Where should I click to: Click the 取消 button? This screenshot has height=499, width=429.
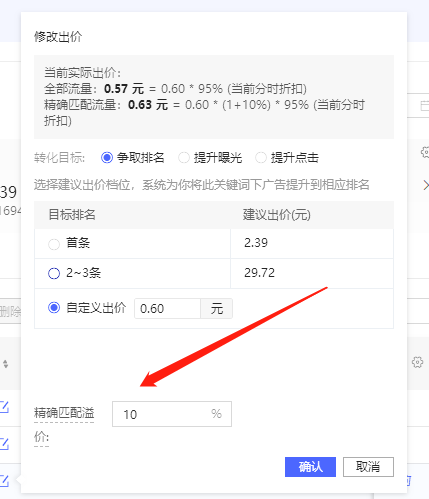(x=368, y=467)
